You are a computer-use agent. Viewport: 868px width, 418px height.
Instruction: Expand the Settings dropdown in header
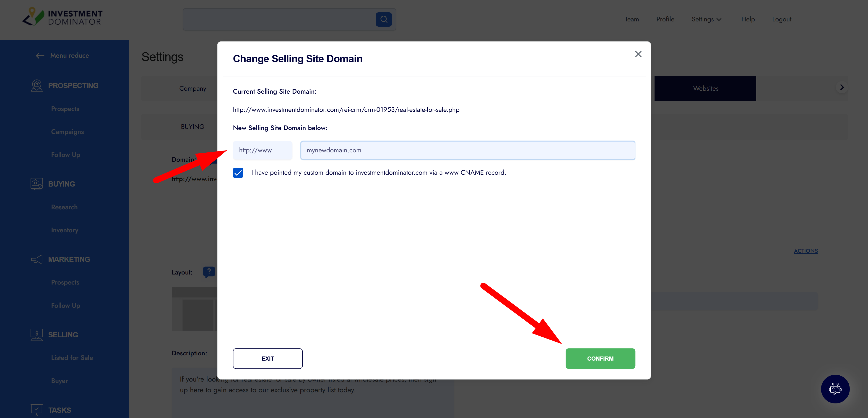[x=706, y=20]
